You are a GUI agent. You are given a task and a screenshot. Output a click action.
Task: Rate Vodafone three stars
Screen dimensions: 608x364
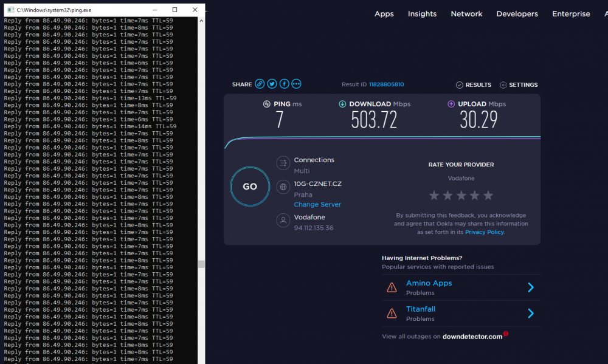[x=461, y=196]
